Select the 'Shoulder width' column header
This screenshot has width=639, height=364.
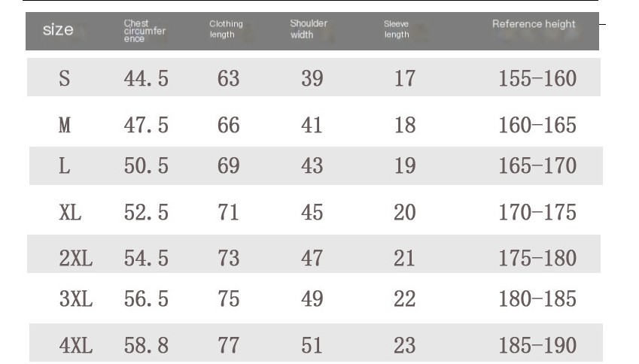[x=309, y=29]
